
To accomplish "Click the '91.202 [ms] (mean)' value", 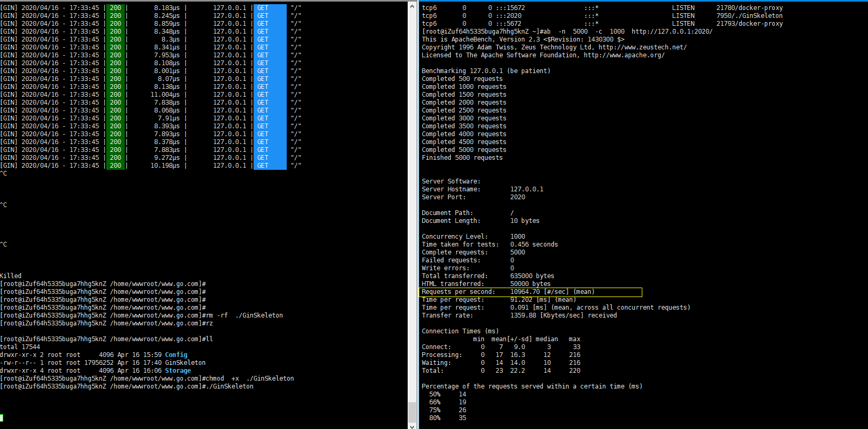I will coord(543,300).
